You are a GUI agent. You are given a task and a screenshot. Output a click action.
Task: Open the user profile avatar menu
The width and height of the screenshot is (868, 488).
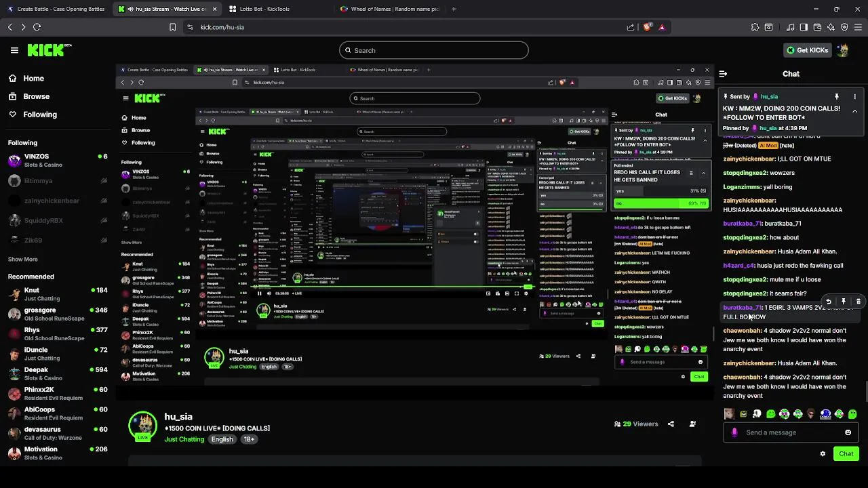click(x=843, y=50)
